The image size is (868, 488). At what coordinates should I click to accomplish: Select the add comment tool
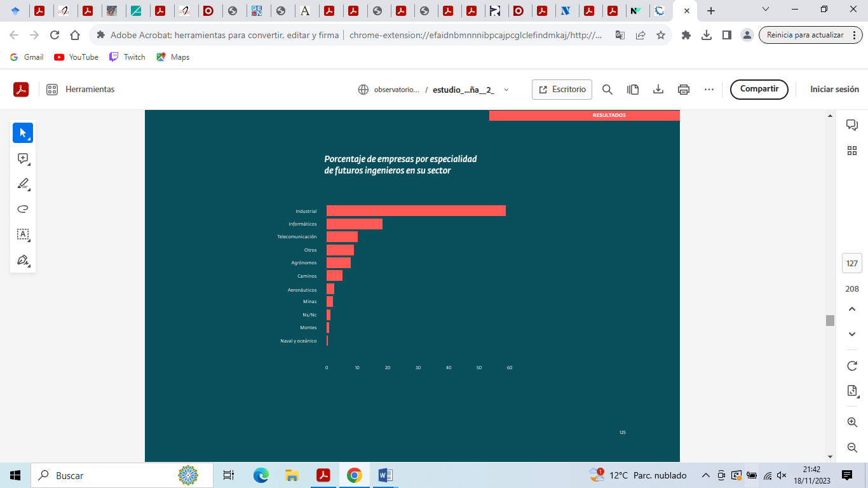tap(23, 159)
